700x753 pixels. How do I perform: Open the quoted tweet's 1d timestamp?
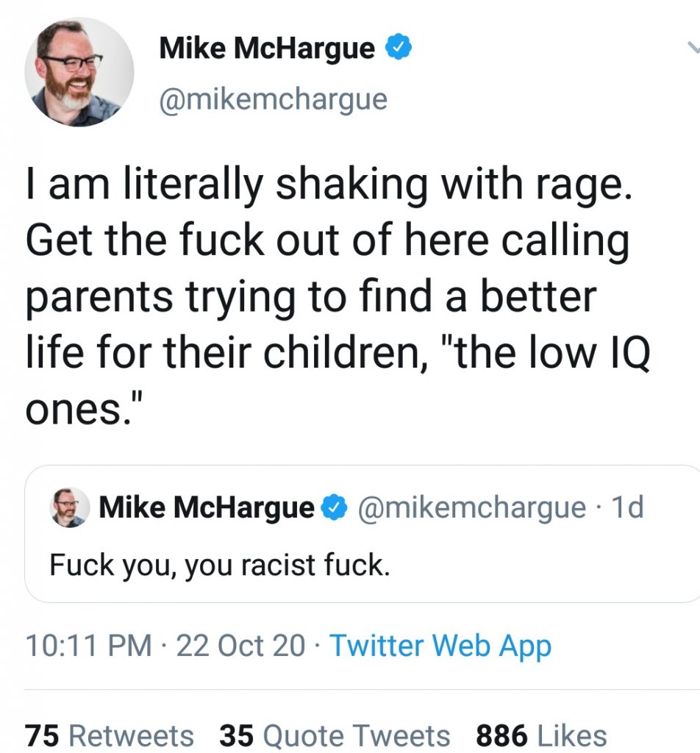pyautogui.click(x=626, y=507)
